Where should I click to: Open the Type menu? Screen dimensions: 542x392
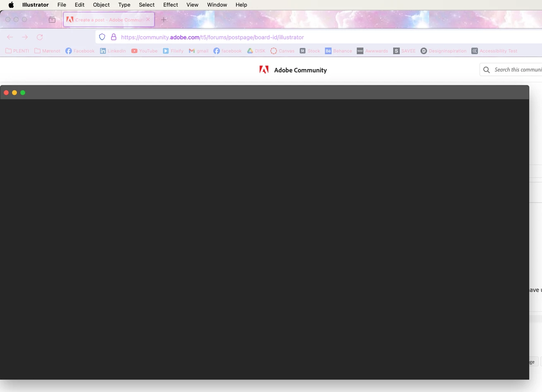(124, 5)
